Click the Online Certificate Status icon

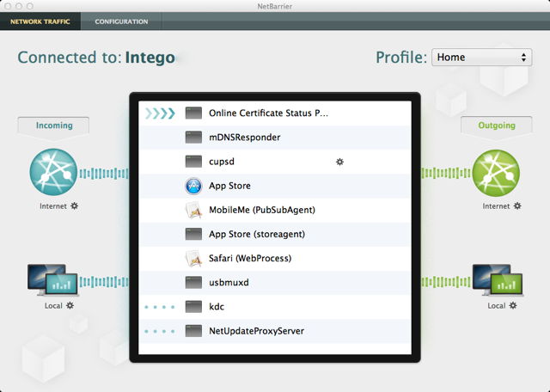point(193,113)
